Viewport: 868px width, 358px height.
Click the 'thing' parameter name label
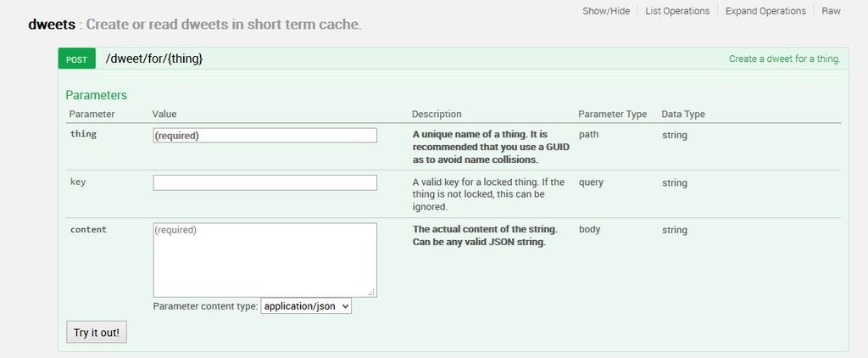pos(83,134)
